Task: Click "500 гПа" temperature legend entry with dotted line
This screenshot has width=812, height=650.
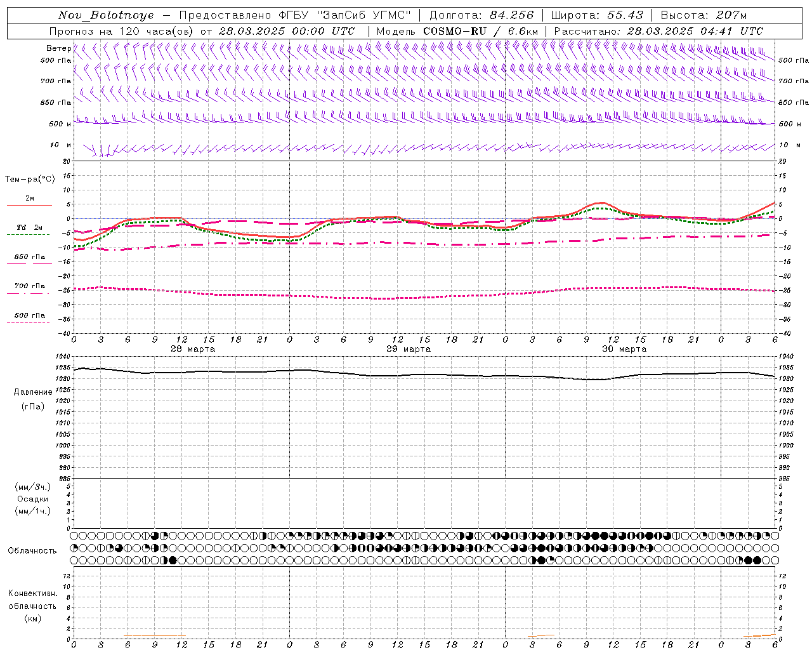Action: point(30,315)
